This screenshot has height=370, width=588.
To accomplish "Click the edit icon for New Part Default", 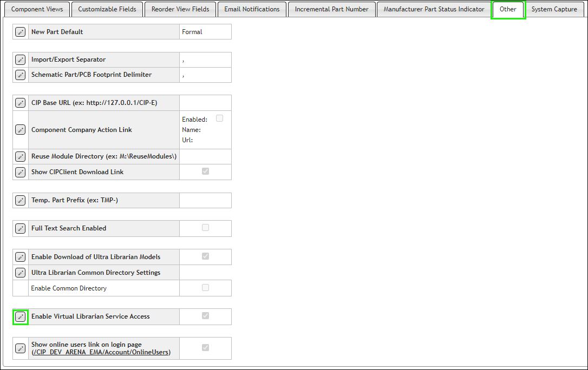I will point(20,31).
